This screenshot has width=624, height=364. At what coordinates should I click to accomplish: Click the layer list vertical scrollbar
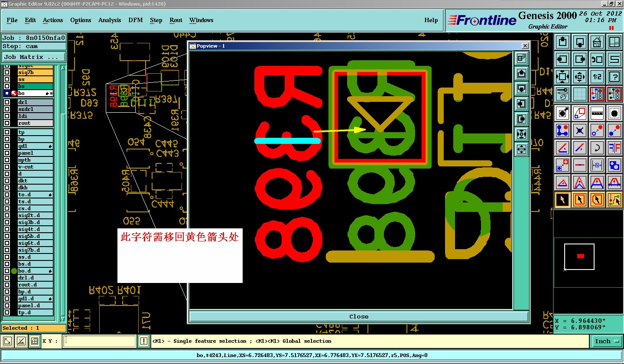pyautogui.click(x=63, y=193)
